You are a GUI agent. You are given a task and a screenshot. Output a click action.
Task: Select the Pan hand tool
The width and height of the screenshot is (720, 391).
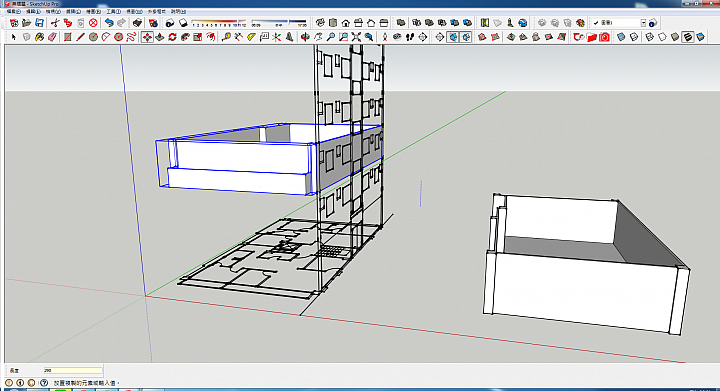coord(318,37)
